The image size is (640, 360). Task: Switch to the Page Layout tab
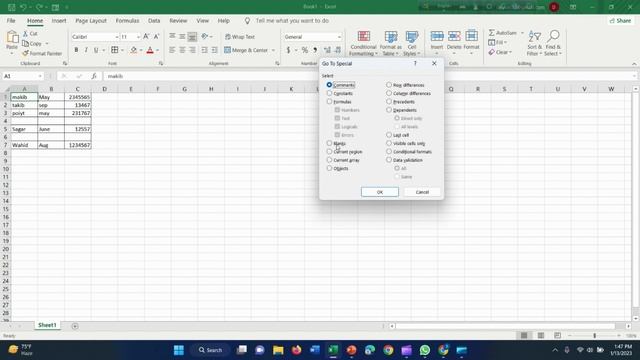coord(91,20)
